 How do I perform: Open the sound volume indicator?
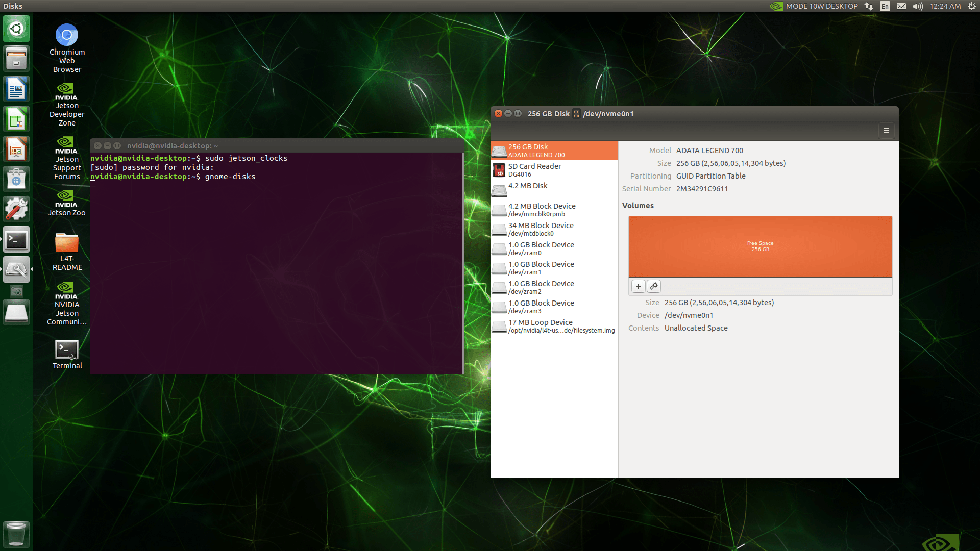click(918, 6)
